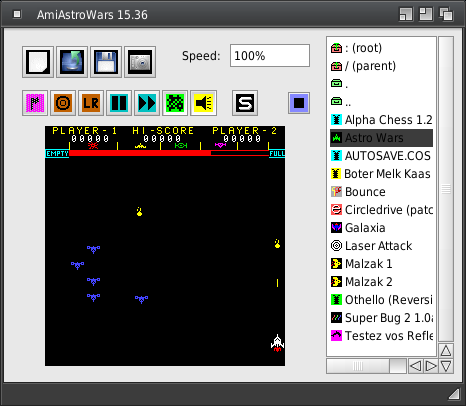Click the right arrow of horizontal scrollbar
Screen dimensions: 466x406
pyautogui.click(x=431, y=366)
